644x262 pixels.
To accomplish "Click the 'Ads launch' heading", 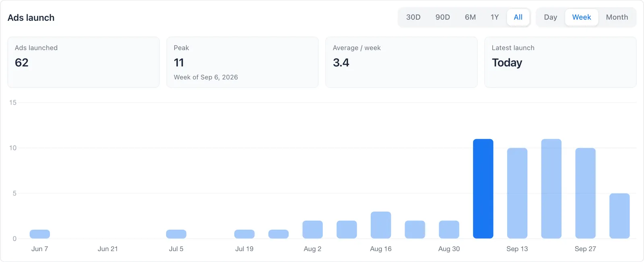I will coord(31,18).
